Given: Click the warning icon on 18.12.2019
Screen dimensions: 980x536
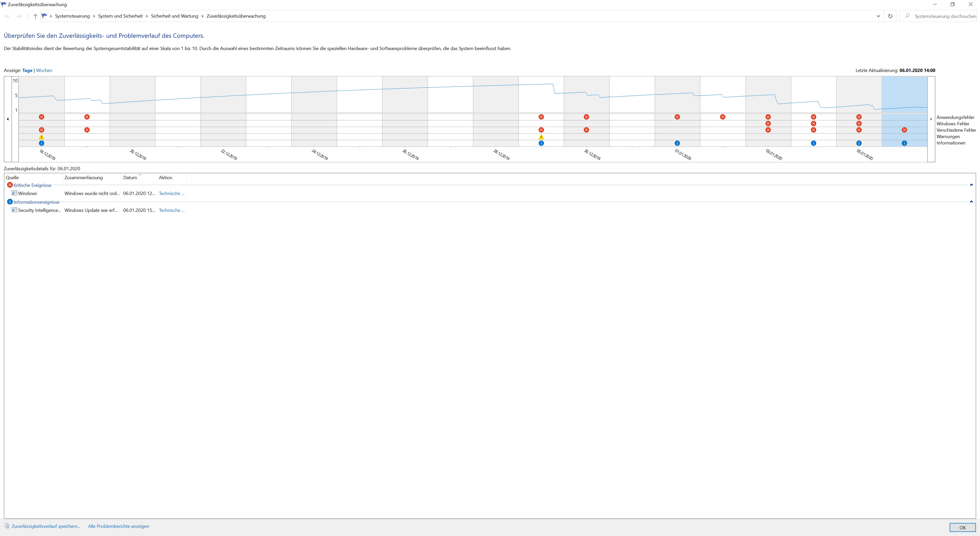Looking at the screenshot, I should pos(41,137).
